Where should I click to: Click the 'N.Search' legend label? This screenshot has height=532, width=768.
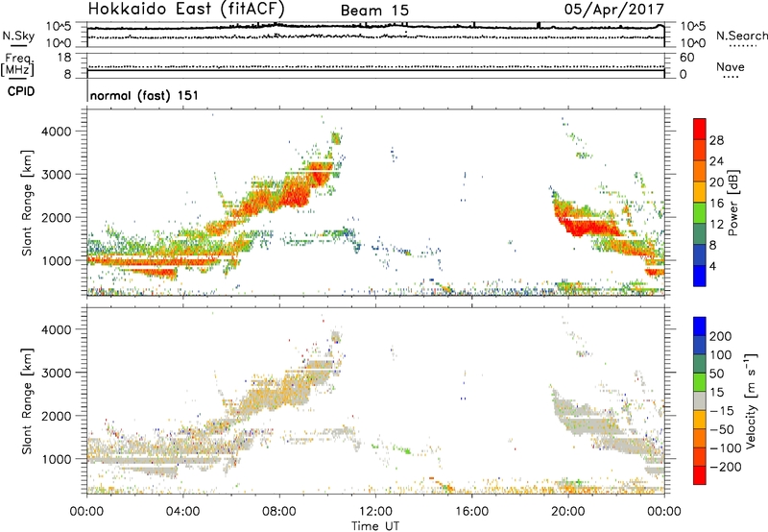pyautogui.click(x=741, y=36)
